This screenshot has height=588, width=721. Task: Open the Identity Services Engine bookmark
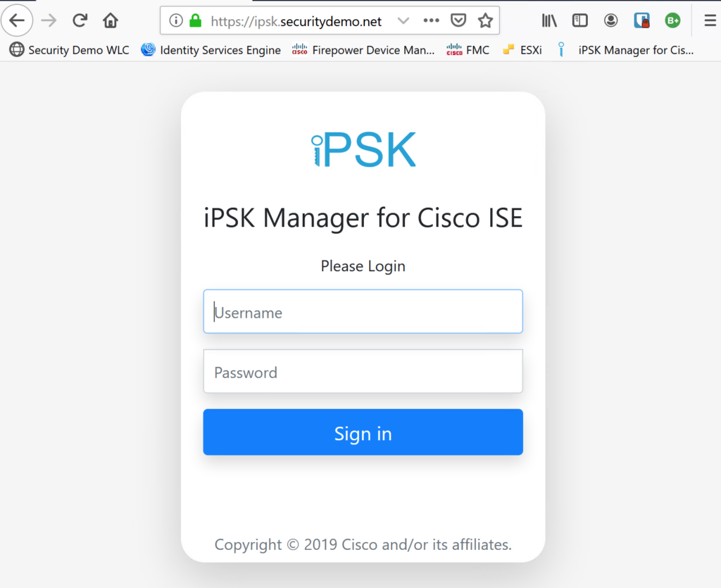[x=211, y=50]
